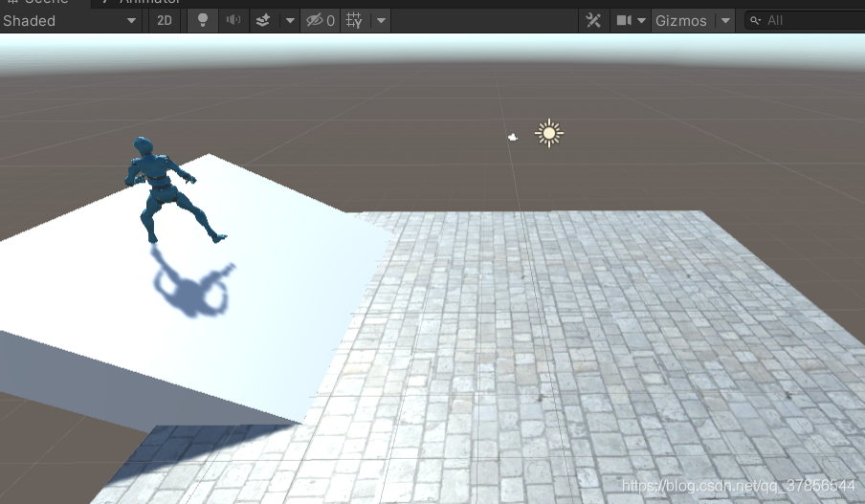Toggle scene effects layers icon

pyautogui.click(x=263, y=21)
